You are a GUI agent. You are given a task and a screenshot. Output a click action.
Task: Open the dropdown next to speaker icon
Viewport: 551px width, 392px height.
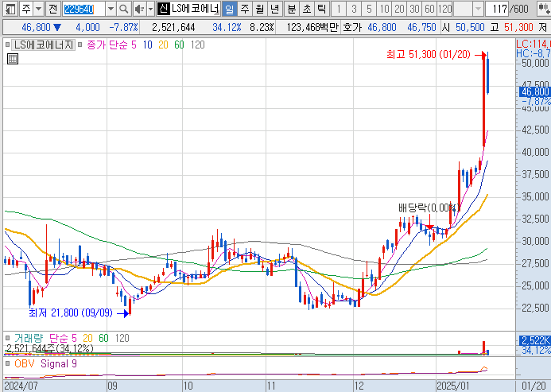coord(151,9)
